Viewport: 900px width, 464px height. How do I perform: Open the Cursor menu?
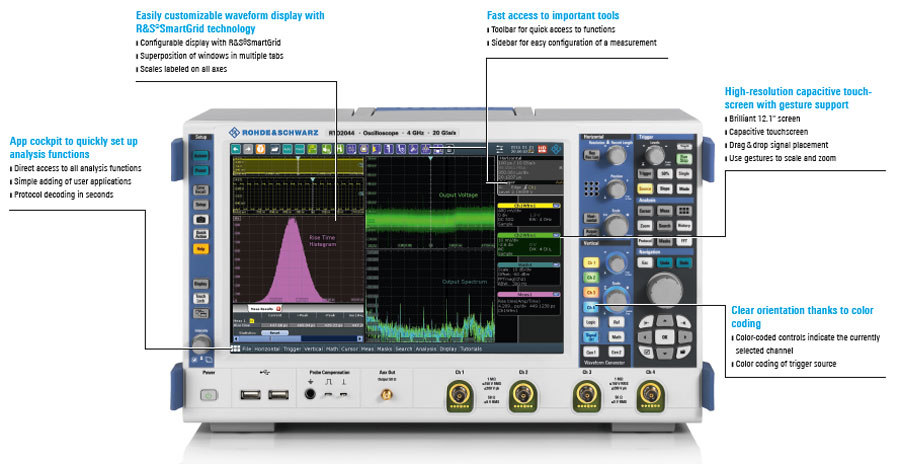click(x=350, y=349)
